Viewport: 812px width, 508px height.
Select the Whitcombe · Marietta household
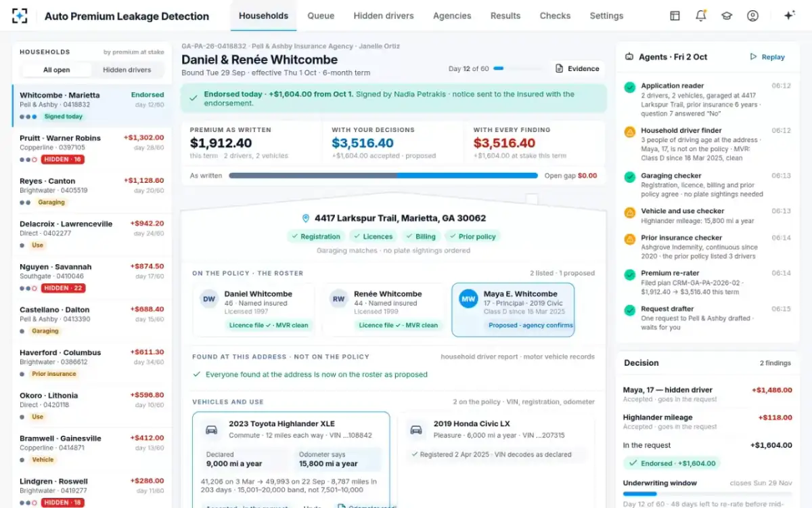[x=92, y=106]
